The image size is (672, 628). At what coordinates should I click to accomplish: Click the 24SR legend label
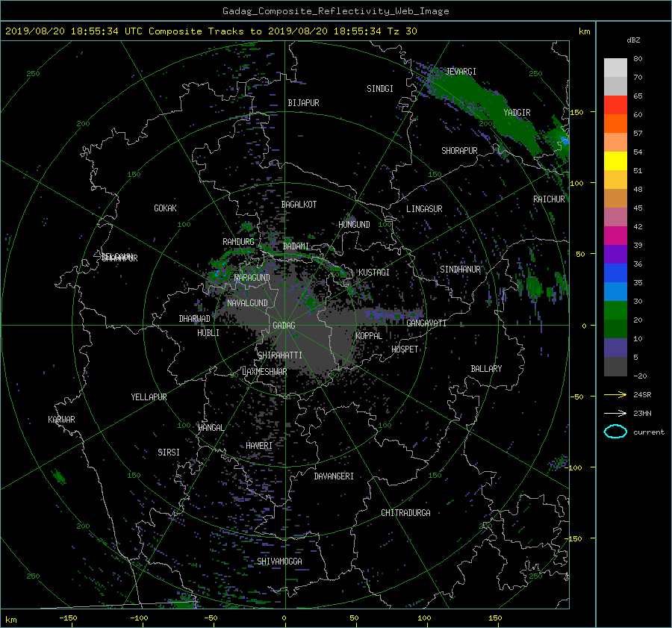642,395
